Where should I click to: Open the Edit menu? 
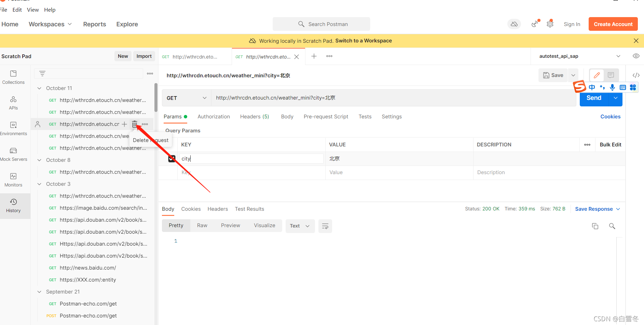(x=17, y=10)
